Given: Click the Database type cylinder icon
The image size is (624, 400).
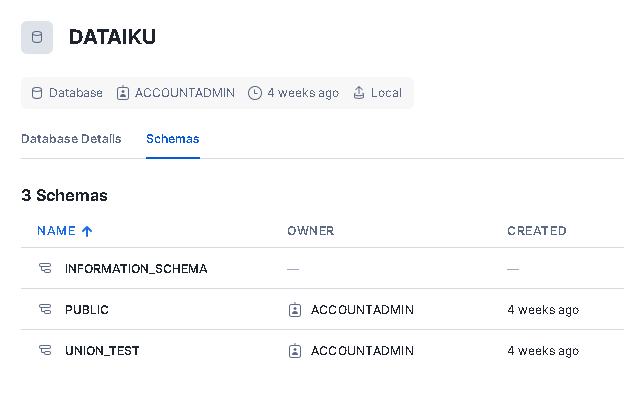Looking at the screenshot, I should point(37,93).
